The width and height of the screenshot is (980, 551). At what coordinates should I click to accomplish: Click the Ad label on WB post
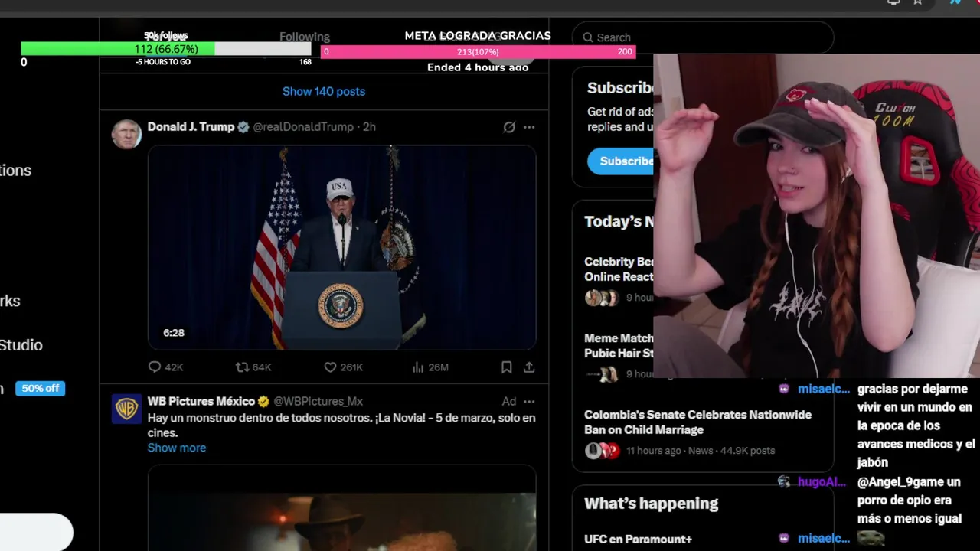pyautogui.click(x=509, y=401)
